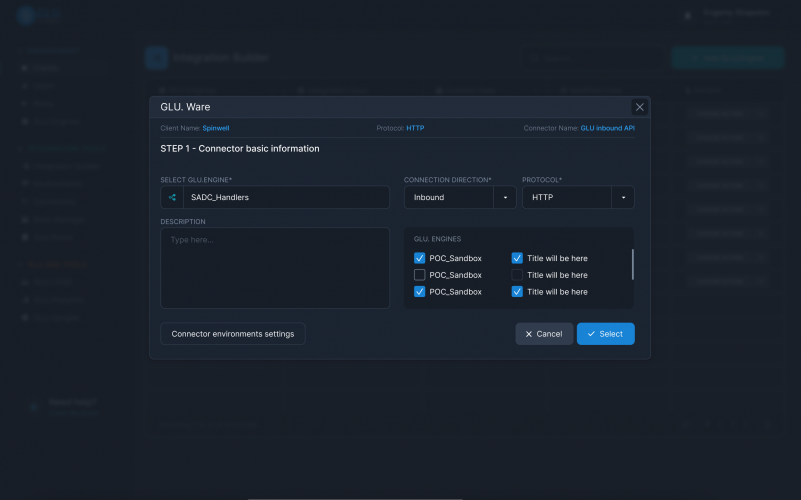Uncheck the first POC_Sandbox checkbox
Viewport: 801px width, 500px height.
(x=419, y=258)
